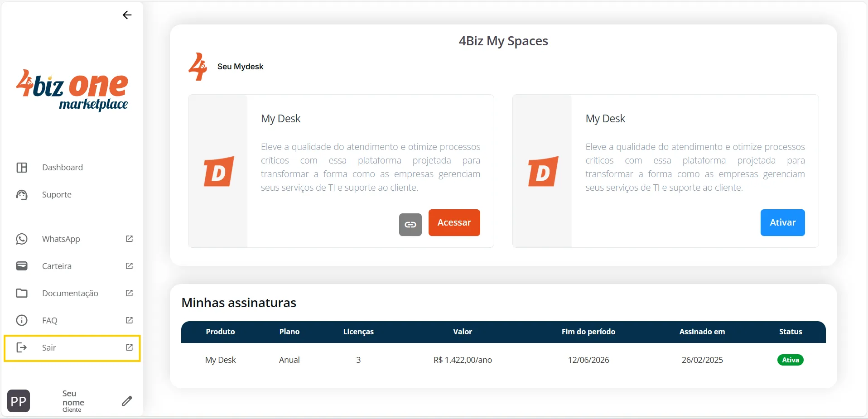Click the Suporte headset icon
868x419 pixels.
(x=22, y=195)
